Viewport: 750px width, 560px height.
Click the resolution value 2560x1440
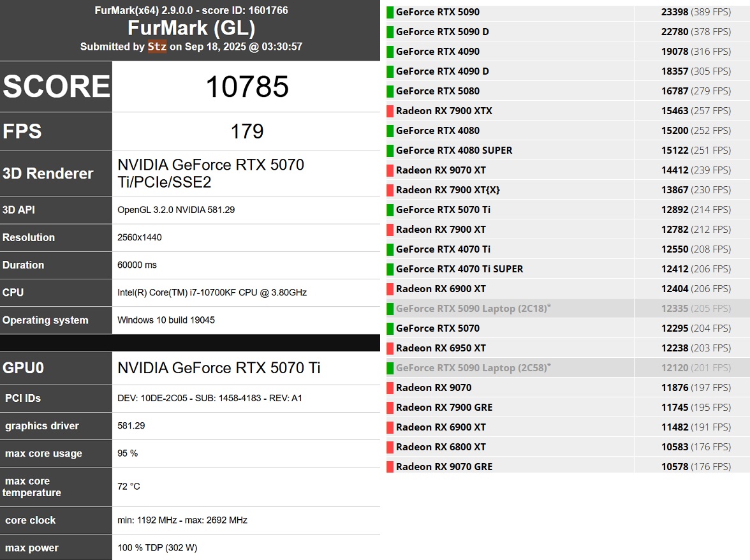[x=140, y=237]
